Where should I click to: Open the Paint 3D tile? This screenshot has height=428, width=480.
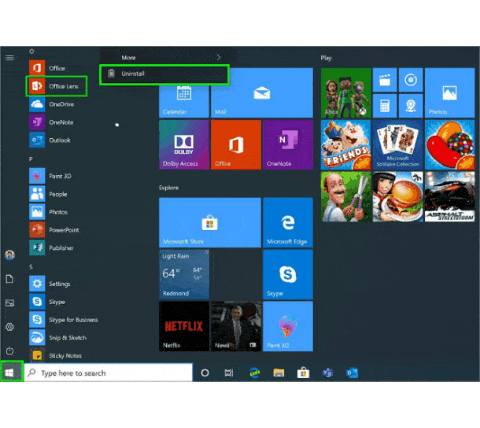pos(288,326)
